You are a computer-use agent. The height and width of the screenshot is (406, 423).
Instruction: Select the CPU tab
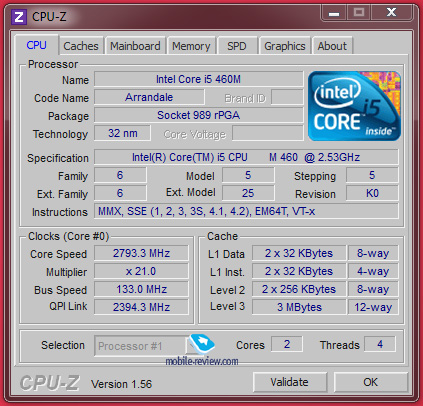(x=37, y=45)
